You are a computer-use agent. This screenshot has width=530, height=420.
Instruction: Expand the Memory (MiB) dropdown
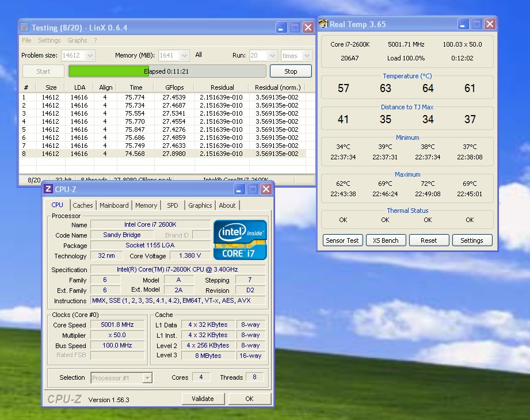tap(184, 56)
